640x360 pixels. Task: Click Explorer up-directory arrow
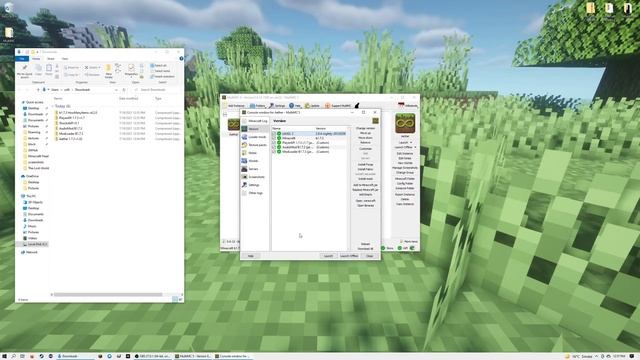[38, 90]
